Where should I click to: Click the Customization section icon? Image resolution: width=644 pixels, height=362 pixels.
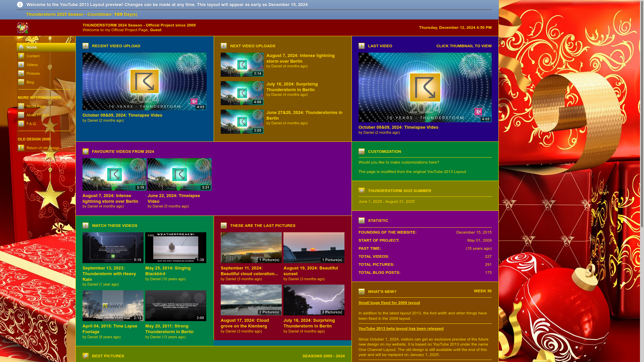click(361, 152)
